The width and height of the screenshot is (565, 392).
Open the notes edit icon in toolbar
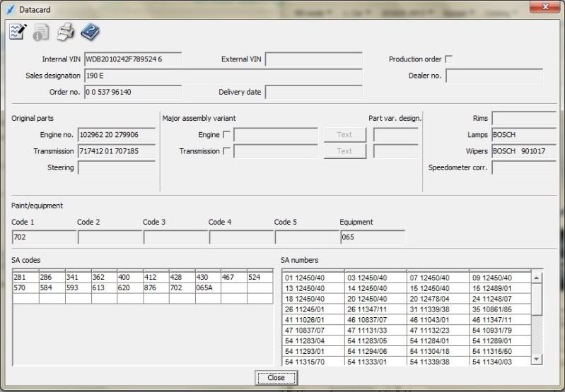click(x=18, y=32)
